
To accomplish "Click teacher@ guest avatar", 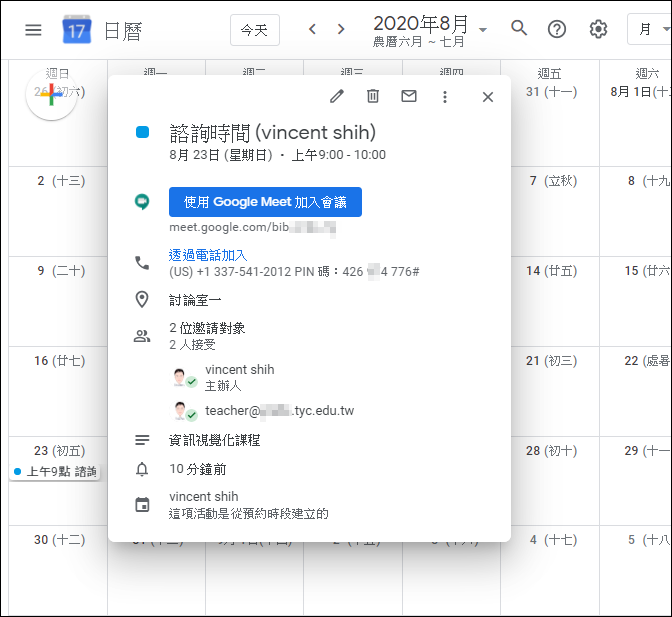I will click(x=181, y=411).
